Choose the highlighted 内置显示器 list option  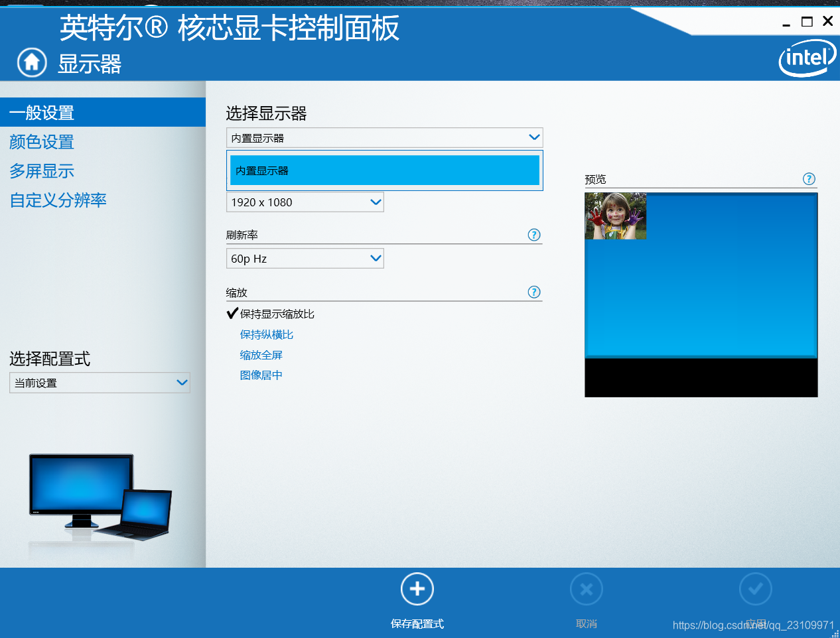pyautogui.click(x=385, y=170)
